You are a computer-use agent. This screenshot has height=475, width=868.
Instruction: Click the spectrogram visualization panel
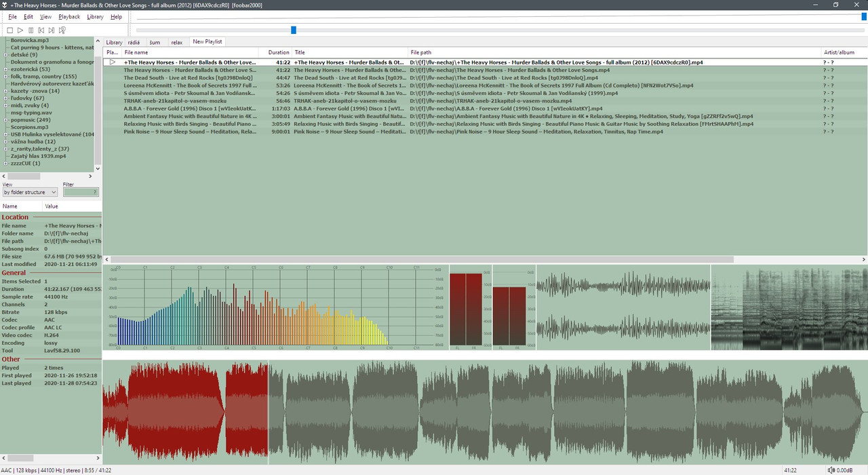coord(789,307)
